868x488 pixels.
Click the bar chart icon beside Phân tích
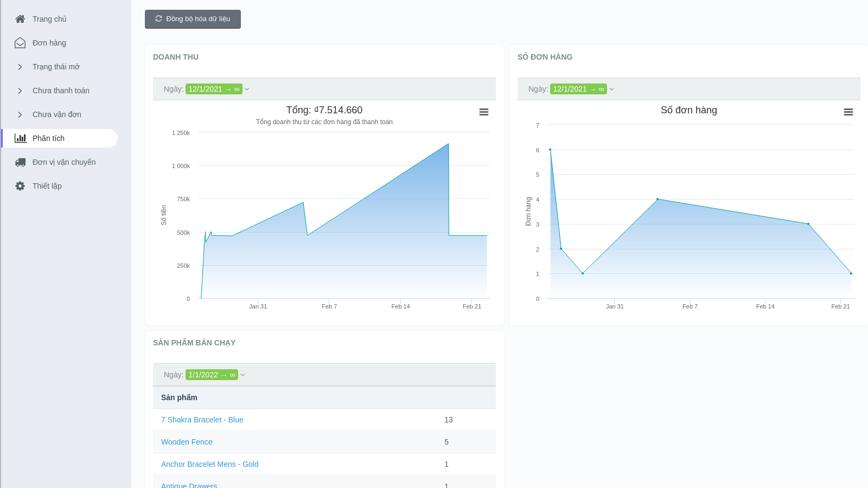pyautogui.click(x=21, y=138)
